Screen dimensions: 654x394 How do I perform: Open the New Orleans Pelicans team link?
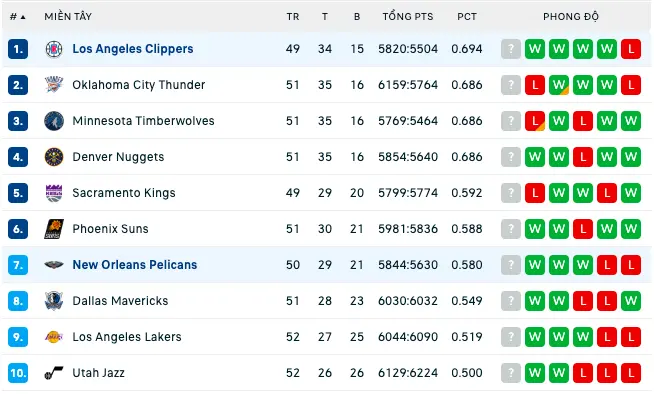pyautogui.click(x=135, y=265)
